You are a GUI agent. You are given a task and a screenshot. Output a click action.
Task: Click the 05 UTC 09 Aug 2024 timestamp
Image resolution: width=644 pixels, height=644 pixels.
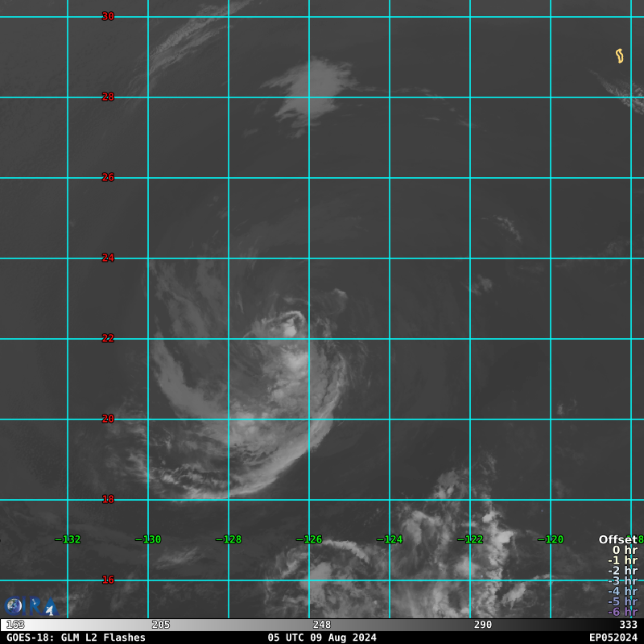coord(322,638)
